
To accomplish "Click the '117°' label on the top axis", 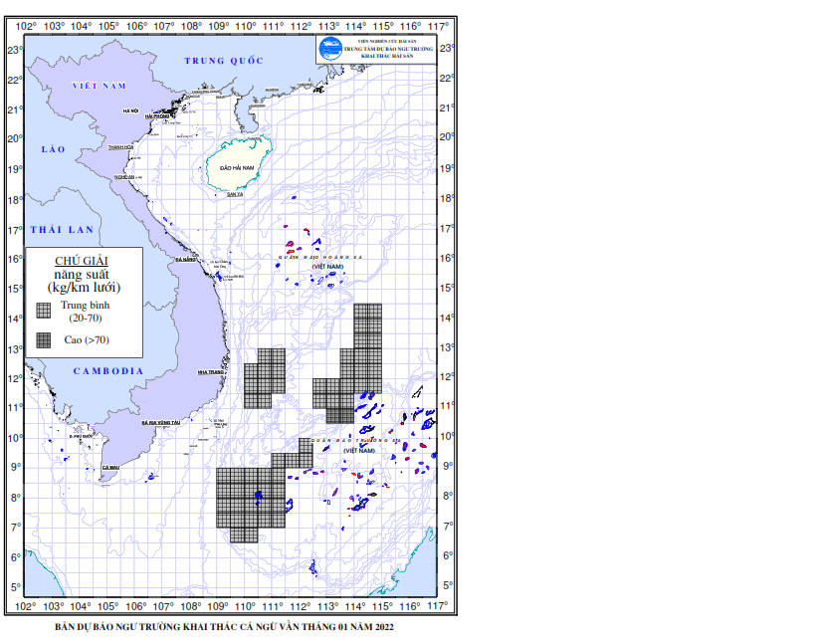I will (x=438, y=26).
